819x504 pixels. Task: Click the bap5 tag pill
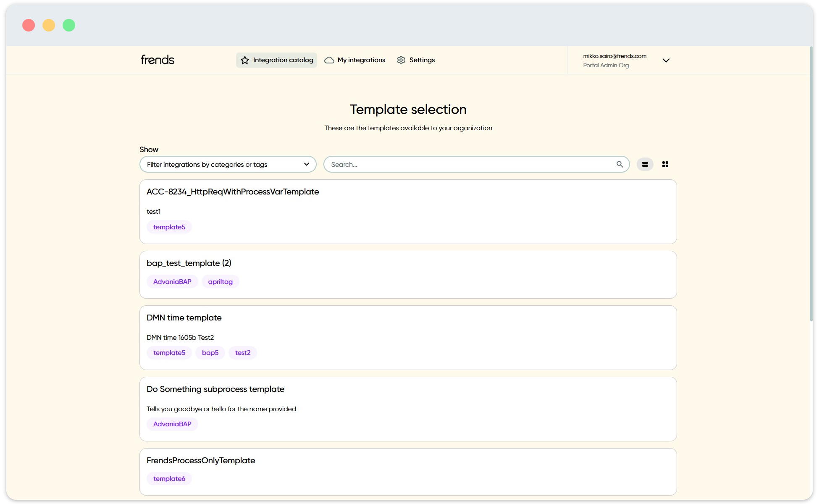click(210, 353)
